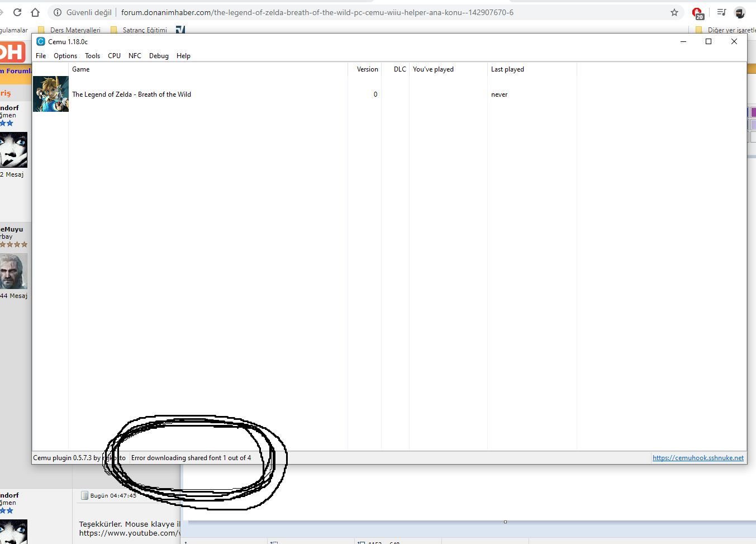
Task: Open the youtube.com link in the forum post
Action: point(130,533)
